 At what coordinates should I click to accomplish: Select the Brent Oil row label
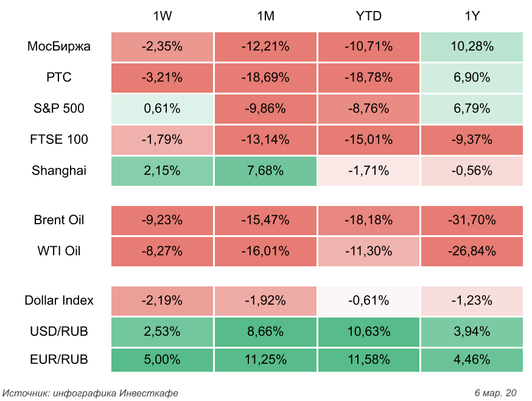59,220
